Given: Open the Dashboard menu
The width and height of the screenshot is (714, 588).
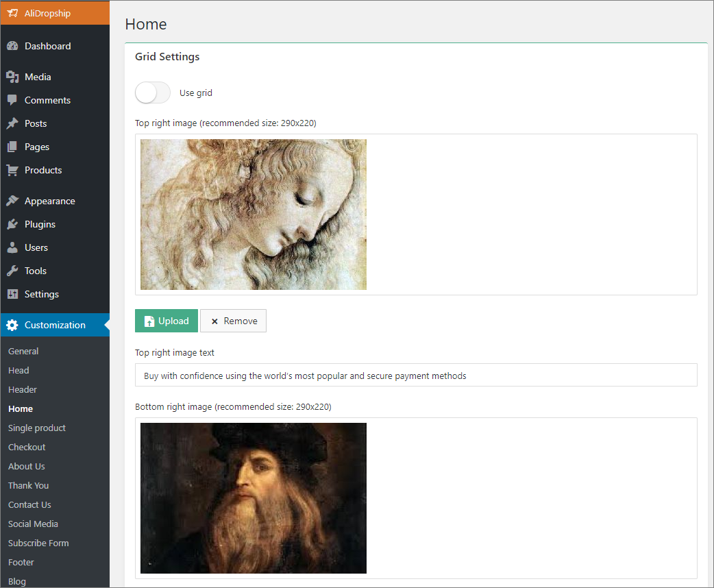Looking at the screenshot, I should 55,46.
